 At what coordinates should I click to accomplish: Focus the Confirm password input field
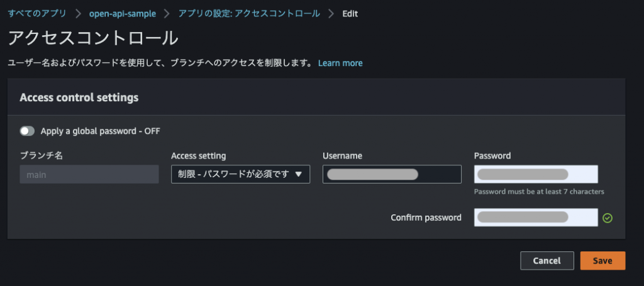click(536, 217)
